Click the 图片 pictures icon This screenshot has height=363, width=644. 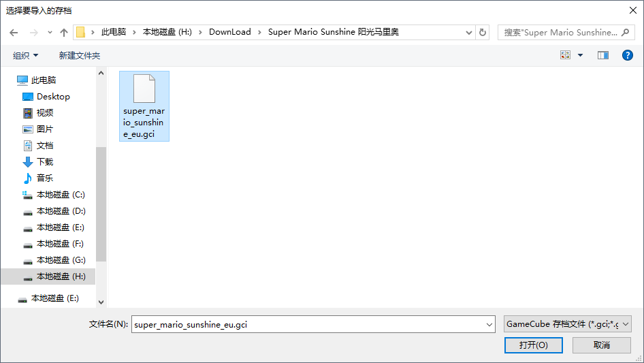click(27, 129)
